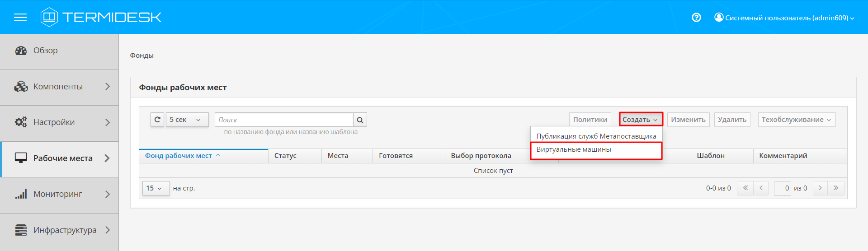Open the hamburger navigation menu
The image size is (868, 251).
[20, 18]
